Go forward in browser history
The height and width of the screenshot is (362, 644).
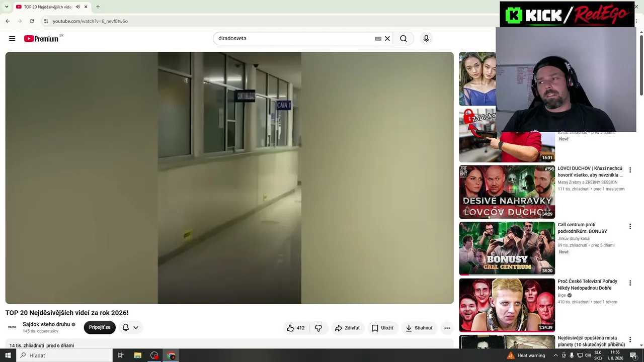click(20, 21)
